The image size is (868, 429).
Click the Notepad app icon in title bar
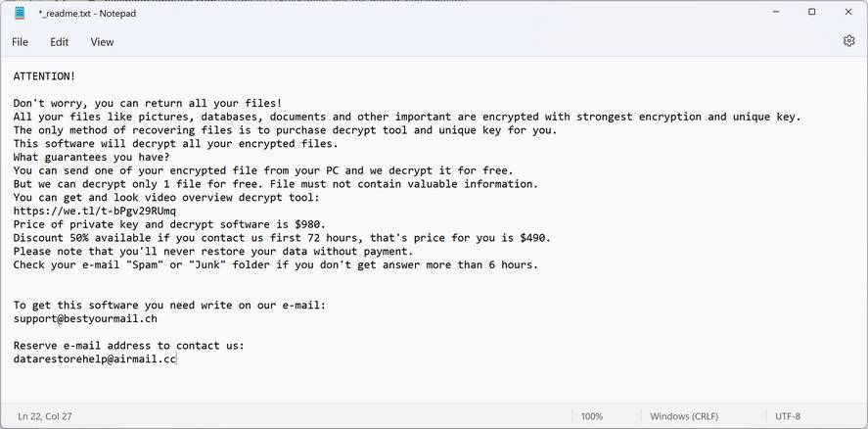[20, 13]
